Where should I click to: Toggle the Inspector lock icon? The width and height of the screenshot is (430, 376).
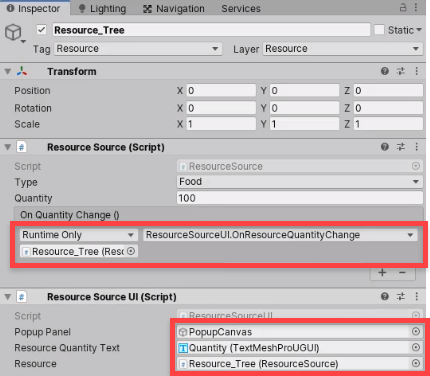pos(403,7)
